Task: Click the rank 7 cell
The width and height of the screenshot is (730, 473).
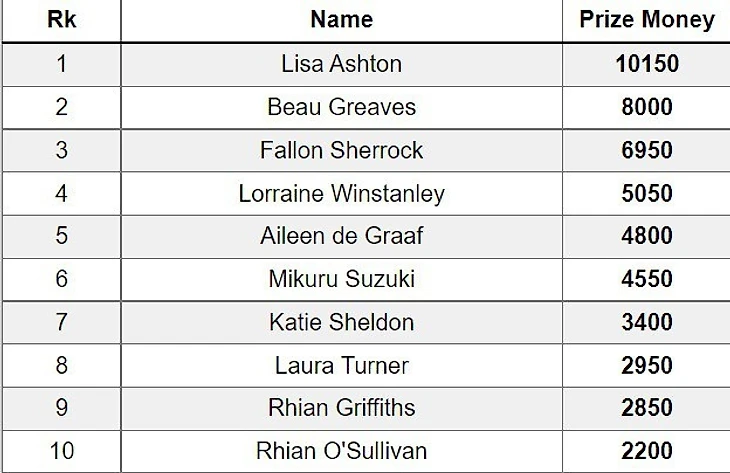Action: pos(61,323)
